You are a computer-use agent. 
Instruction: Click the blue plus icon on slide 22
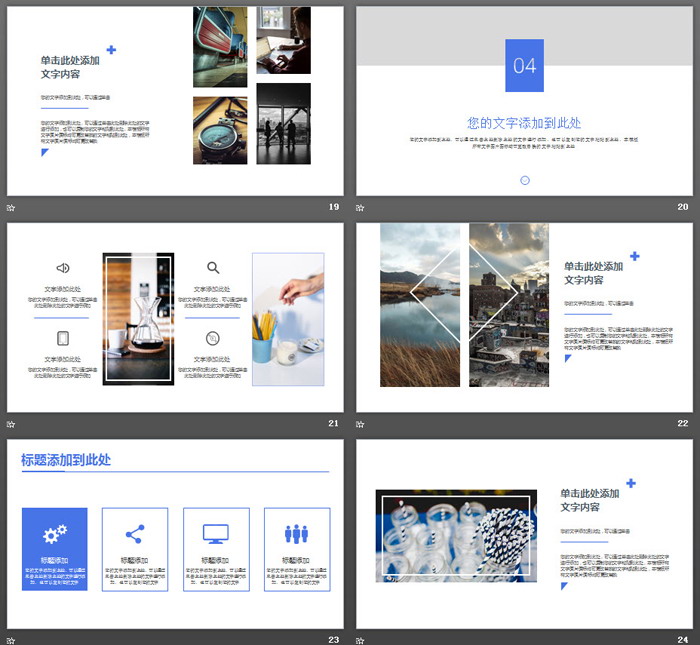click(634, 257)
